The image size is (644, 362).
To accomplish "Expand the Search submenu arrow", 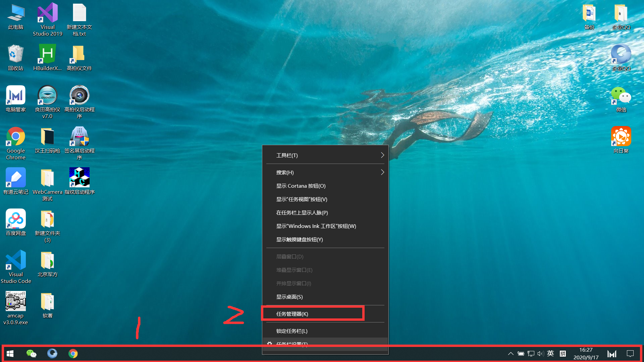I will tap(382, 172).
